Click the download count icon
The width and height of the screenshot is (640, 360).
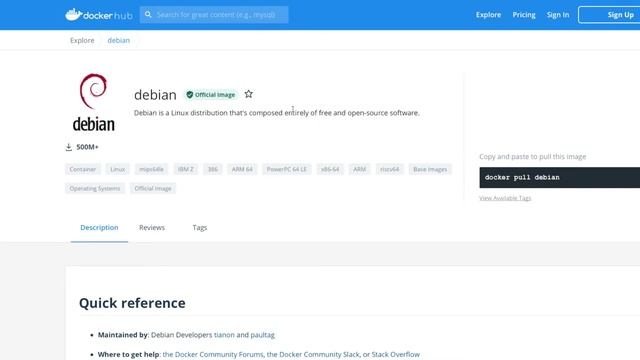coord(69,147)
